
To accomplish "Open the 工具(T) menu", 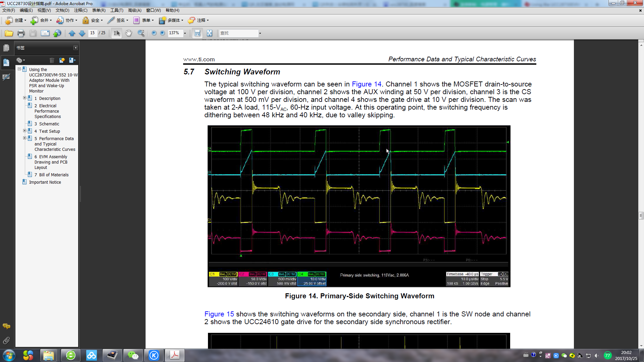I will click(x=117, y=10).
